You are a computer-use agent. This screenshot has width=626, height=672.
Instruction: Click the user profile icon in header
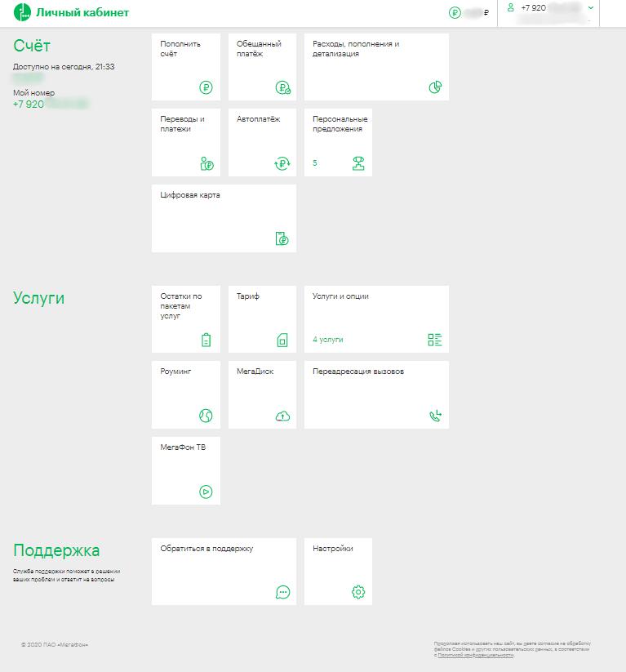click(x=510, y=7)
